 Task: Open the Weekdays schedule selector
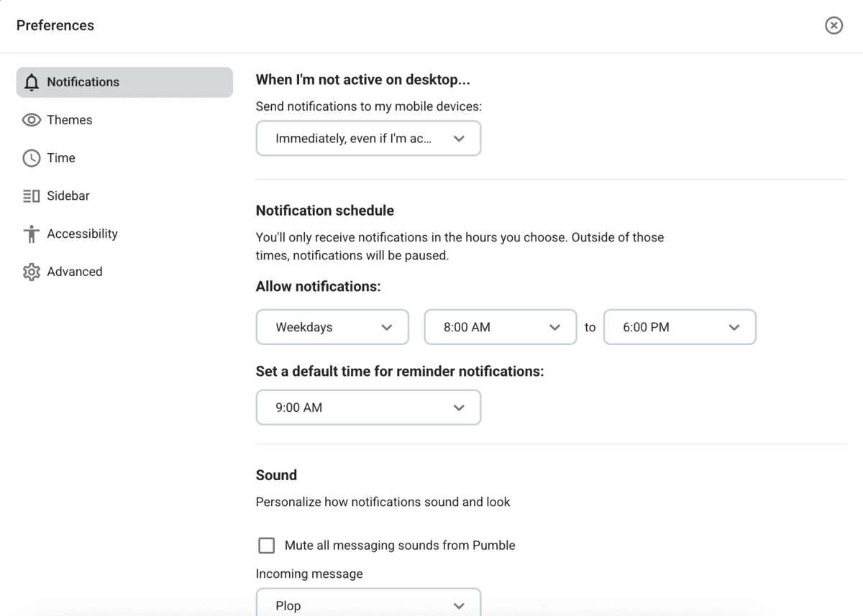tap(332, 327)
